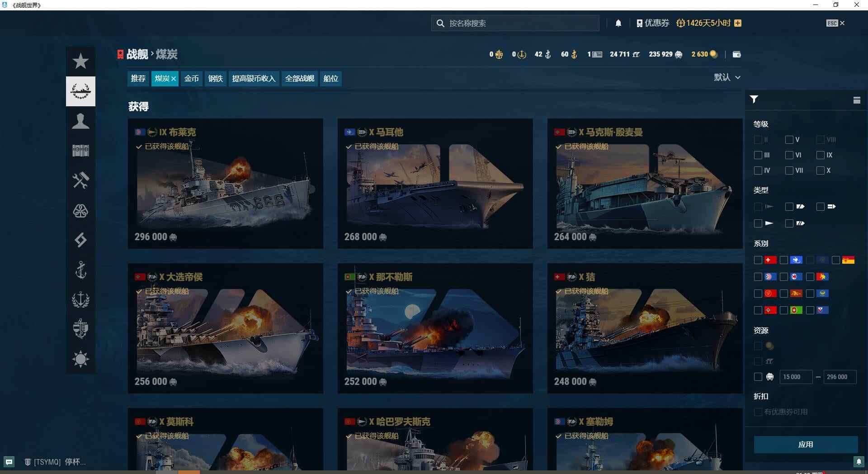The width and height of the screenshot is (868, 474).
Task: Open the modules section in the left sidebar
Action: pyautogui.click(x=80, y=150)
